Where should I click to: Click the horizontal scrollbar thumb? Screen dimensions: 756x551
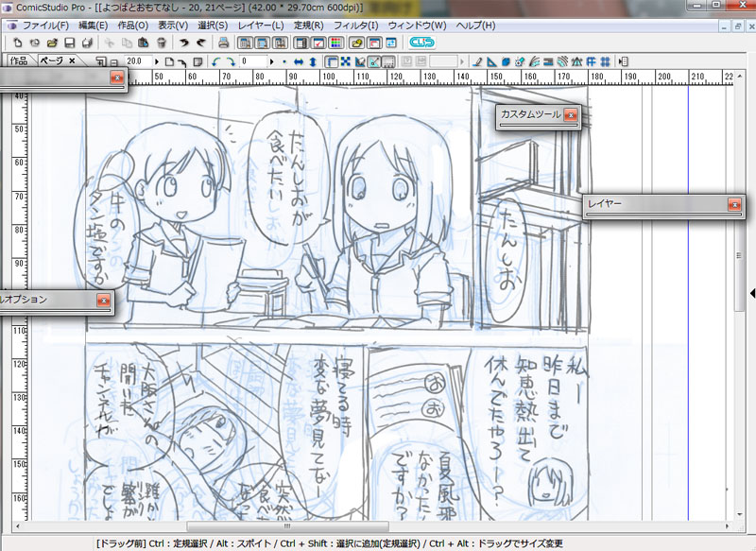[287, 525]
